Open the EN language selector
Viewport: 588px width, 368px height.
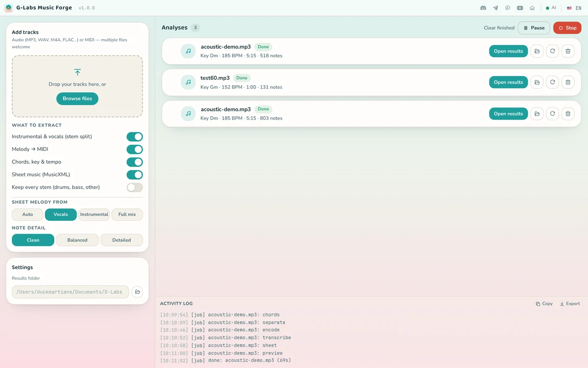574,8
